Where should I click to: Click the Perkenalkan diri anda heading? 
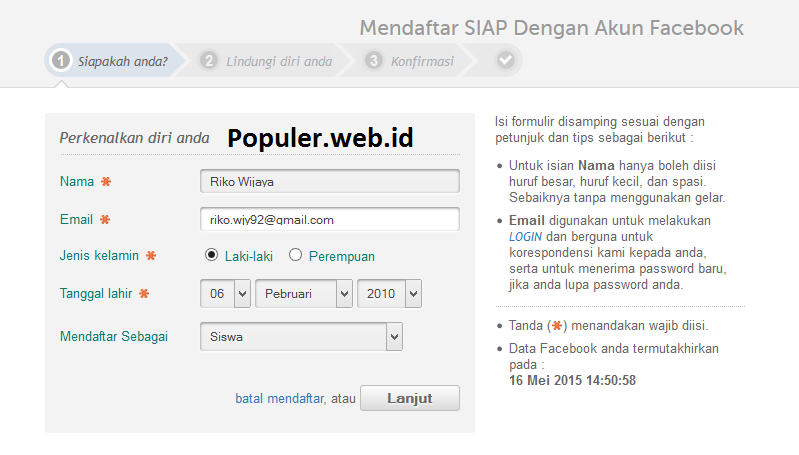[x=135, y=138]
